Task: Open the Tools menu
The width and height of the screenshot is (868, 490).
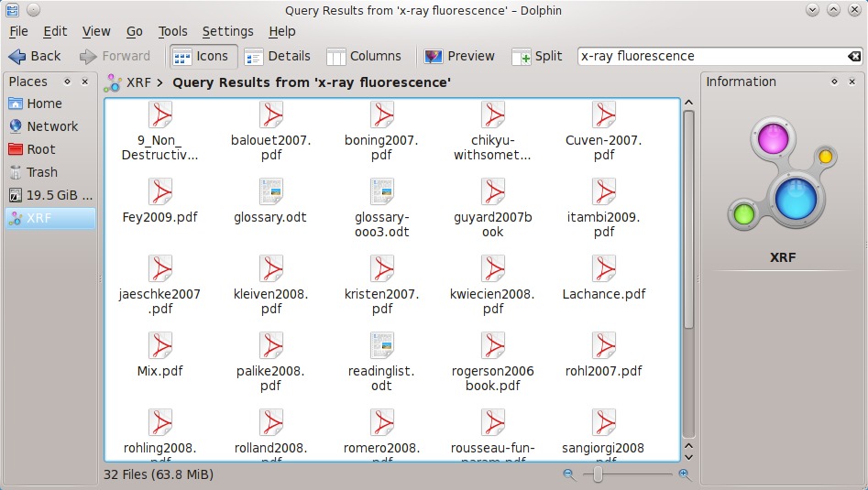Action: point(172,31)
